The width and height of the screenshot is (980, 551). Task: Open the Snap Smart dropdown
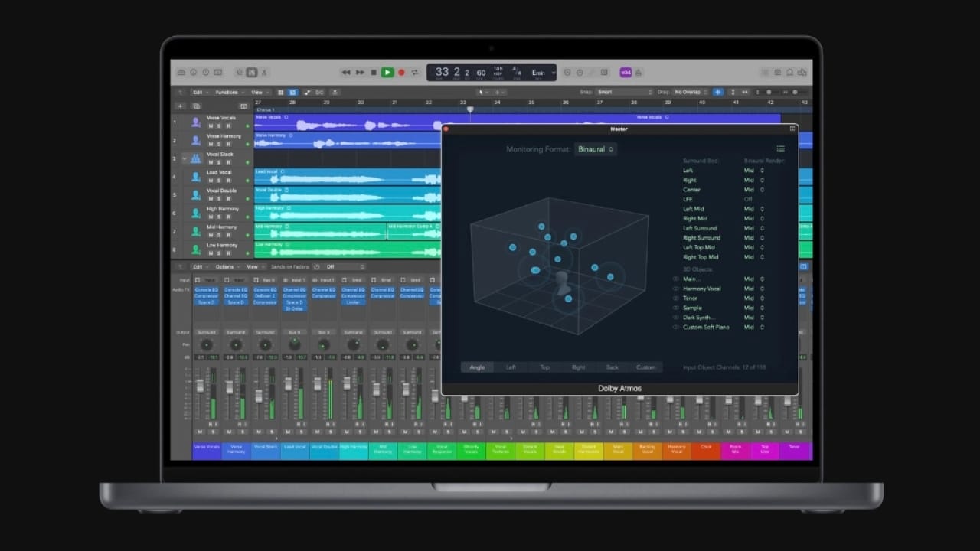pos(624,92)
